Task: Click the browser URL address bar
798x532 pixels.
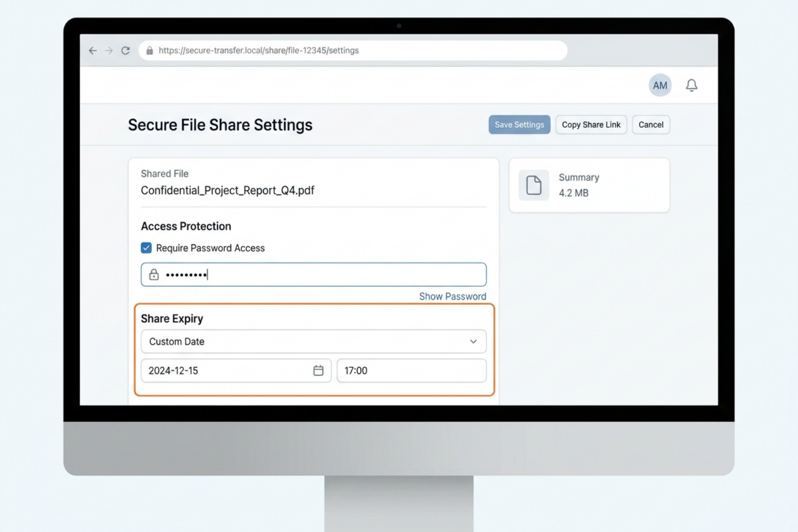Action: pos(353,50)
